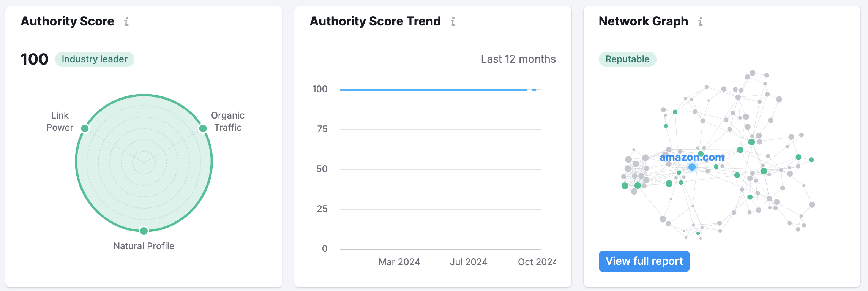The image size is (868, 291).
Task: Toggle the Reputable badge
Action: pyautogui.click(x=627, y=59)
